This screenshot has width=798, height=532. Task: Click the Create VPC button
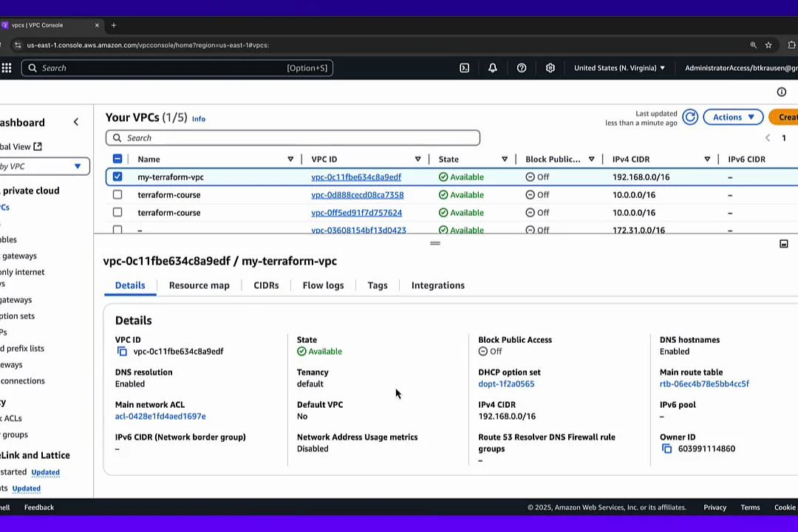tap(784, 117)
